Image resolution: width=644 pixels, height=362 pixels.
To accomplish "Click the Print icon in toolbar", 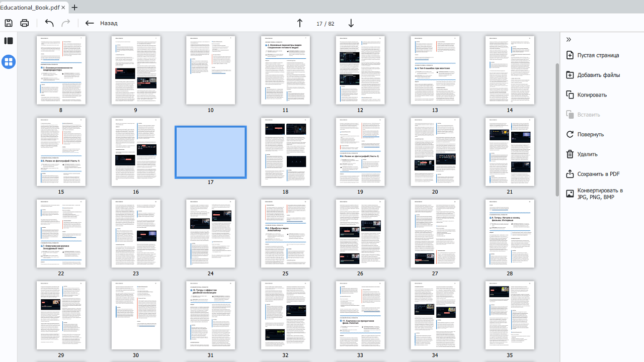I will click(x=24, y=23).
